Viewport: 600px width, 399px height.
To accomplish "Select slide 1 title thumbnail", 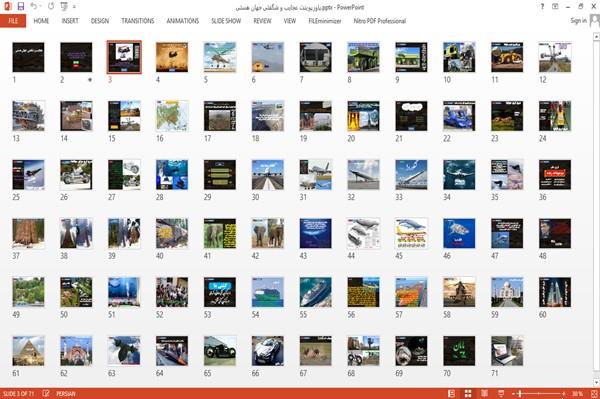I will click(28, 57).
